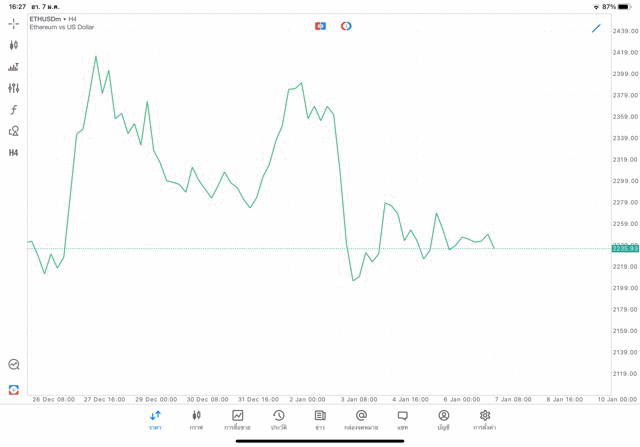Tap the line drawing tool at top right
The width and height of the screenshot is (640, 447).
(x=597, y=27)
